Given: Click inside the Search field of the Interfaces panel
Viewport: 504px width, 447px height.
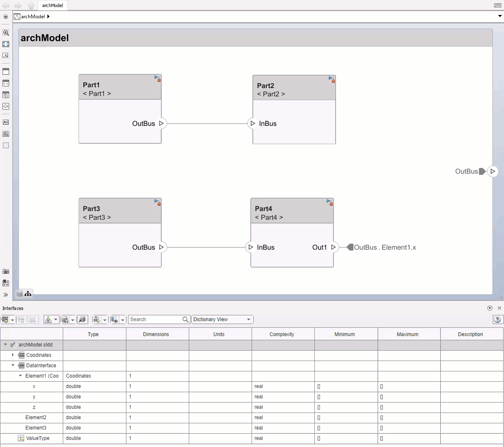Looking at the screenshot, I should point(158,319).
